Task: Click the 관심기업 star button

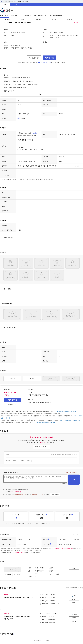Action: pyautogui.click(x=8, y=575)
